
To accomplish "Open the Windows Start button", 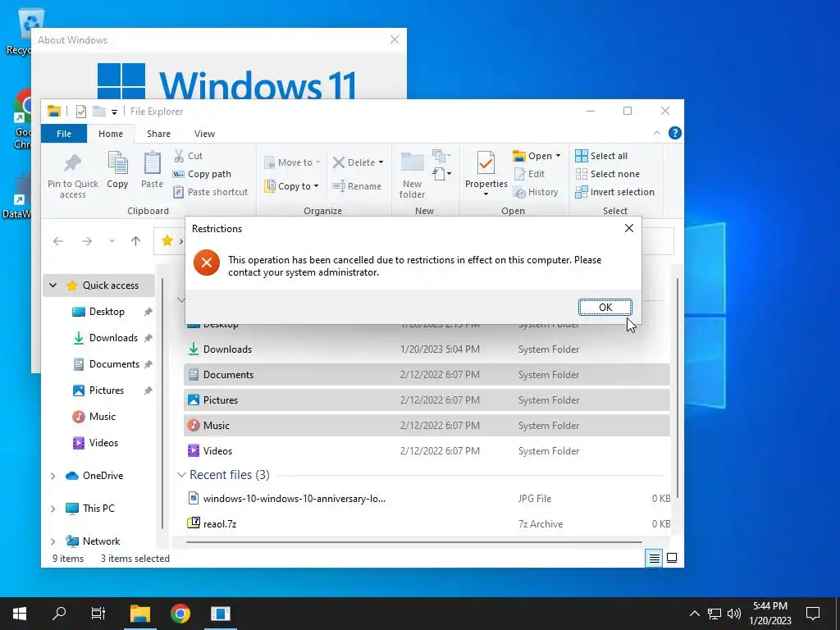I will (20, 614).
